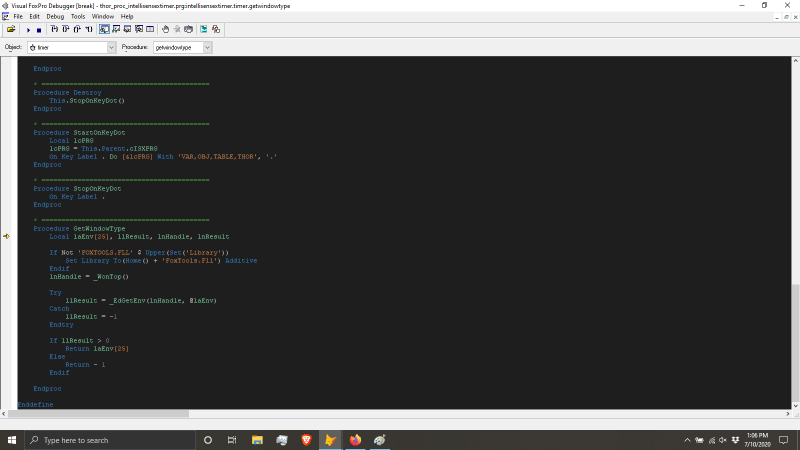
Task: Open the Breakpoints dialog hand icon
Action: point(188,30)
